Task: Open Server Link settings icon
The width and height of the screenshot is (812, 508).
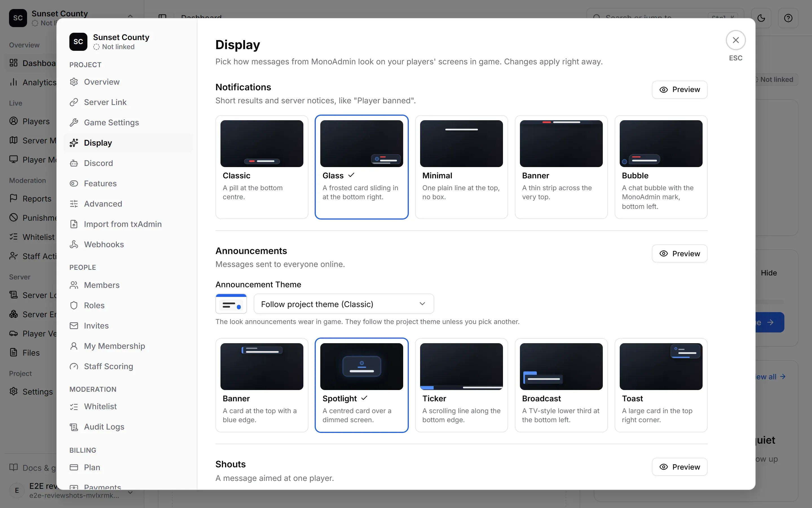Action: tap(74, 102)
